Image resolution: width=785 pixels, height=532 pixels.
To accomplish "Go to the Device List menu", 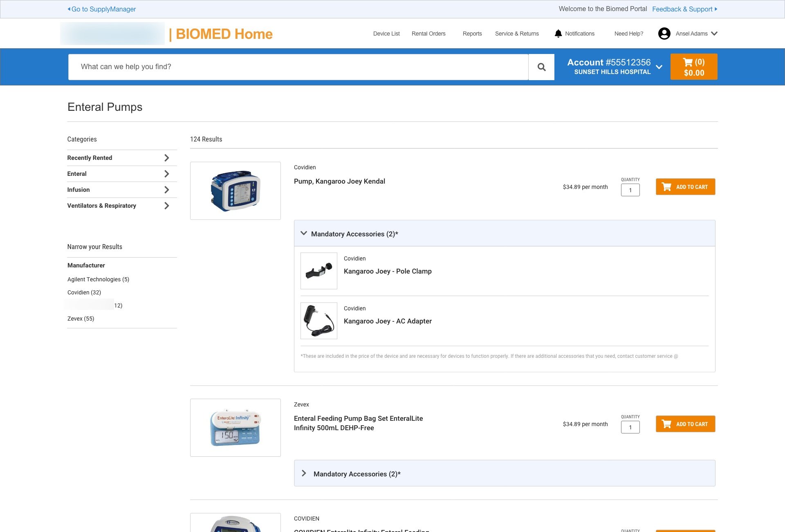I will tap(386, 34).
